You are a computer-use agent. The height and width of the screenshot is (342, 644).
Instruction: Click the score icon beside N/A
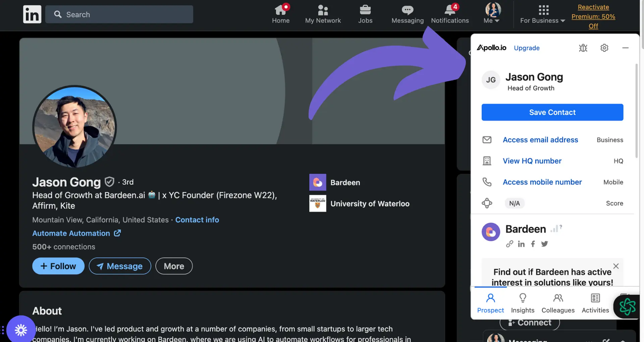click(x=487, y=203)
